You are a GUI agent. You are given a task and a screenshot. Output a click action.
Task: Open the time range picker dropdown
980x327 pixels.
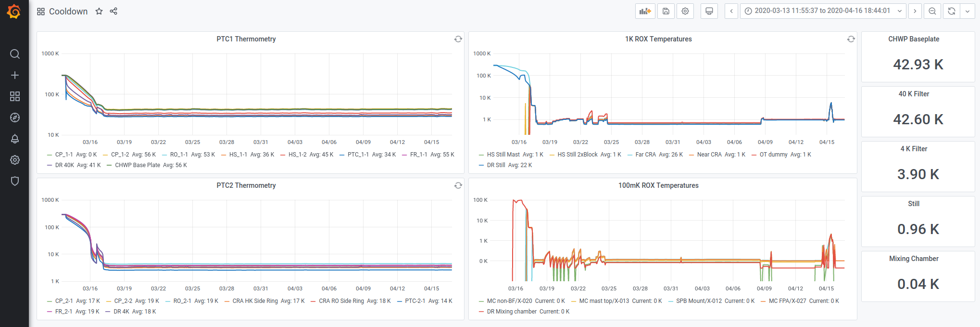(x=823, y=11)
